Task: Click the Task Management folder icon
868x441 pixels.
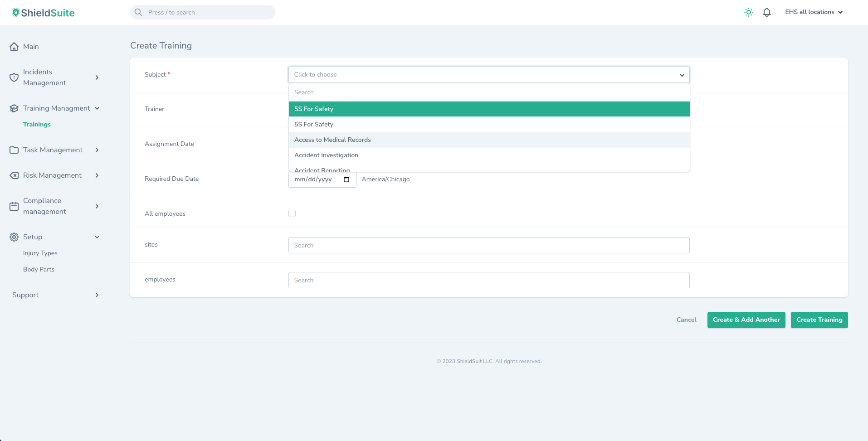Action: point(14,150)
